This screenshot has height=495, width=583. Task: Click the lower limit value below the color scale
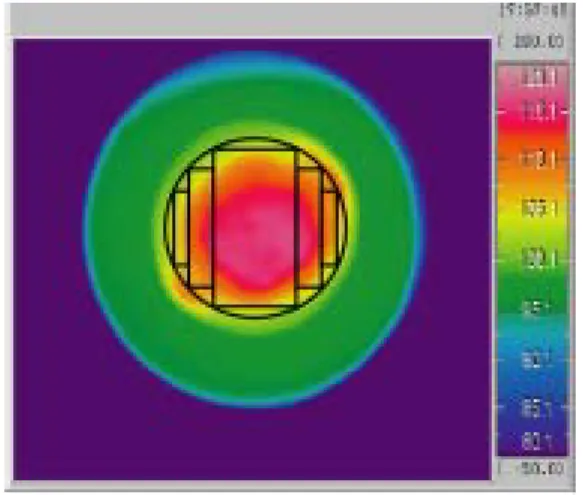click(x=538, y=469)
